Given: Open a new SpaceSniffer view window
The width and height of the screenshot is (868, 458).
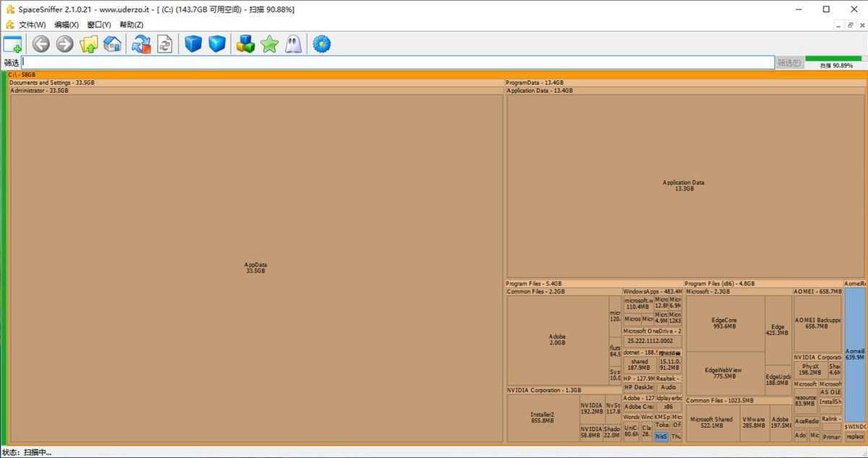Looking at the screenshot, I should [x=12, y=43].
